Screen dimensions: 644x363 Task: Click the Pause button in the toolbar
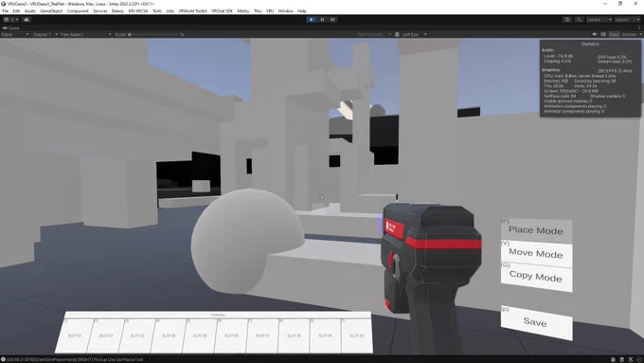point(322,19)
